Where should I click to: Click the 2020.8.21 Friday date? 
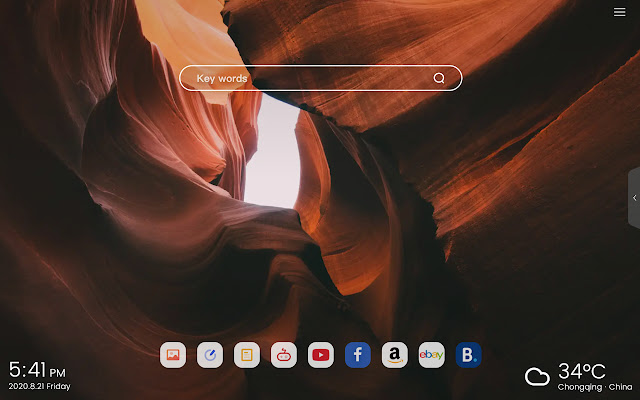pos(39,386)
